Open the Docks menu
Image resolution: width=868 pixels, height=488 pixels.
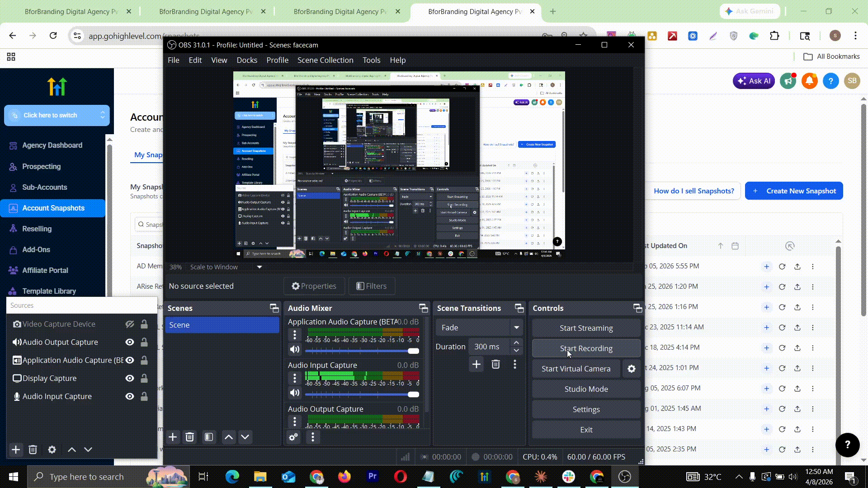tap(247, 60)
